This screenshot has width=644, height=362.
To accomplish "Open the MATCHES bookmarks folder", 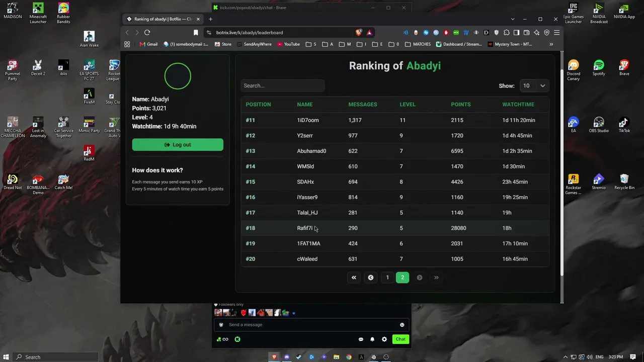I will (x=418, y=44).
